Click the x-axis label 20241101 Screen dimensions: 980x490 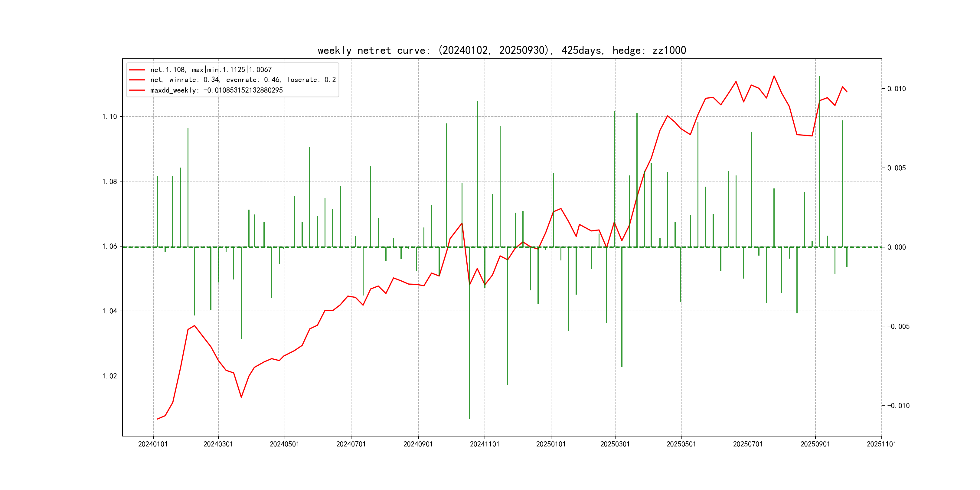click(x=485, y=444)
